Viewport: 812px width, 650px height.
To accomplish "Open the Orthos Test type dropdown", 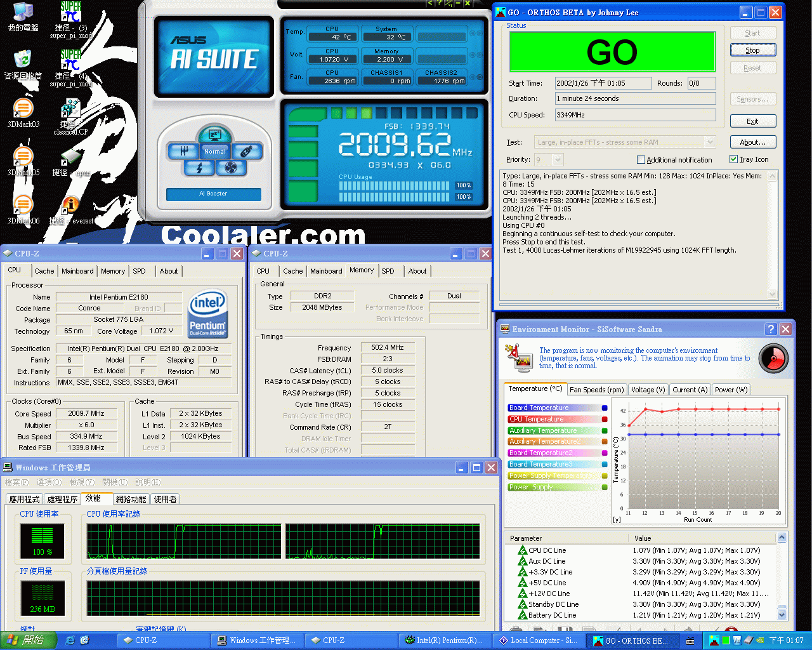I will click(710, 142).
